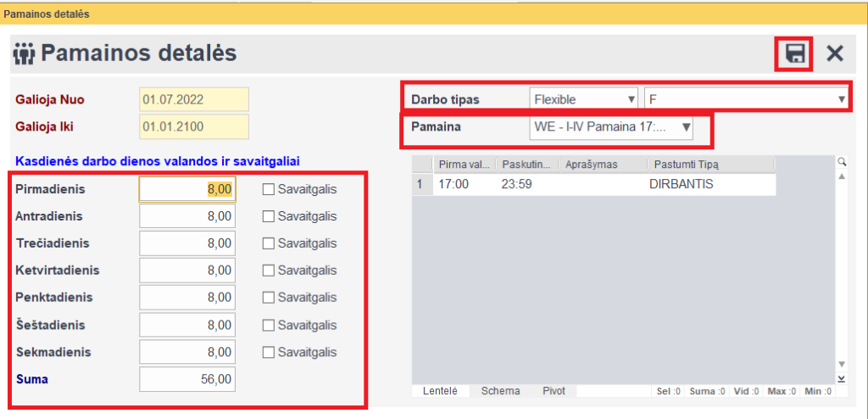This screenshot has width=868, height=419.
Task: Expand the dropdown showing F
Action: point(746,99)
